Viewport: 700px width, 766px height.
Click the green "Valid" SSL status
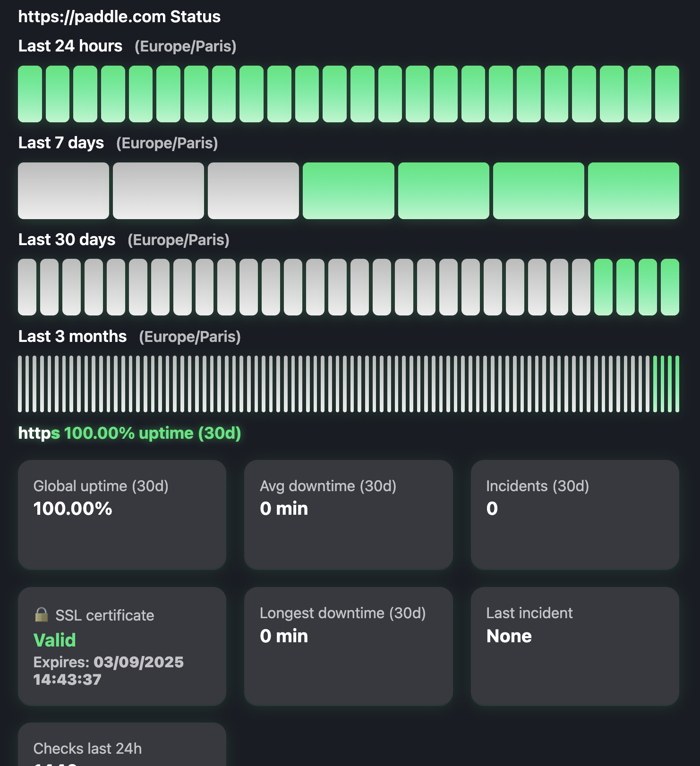55,640
